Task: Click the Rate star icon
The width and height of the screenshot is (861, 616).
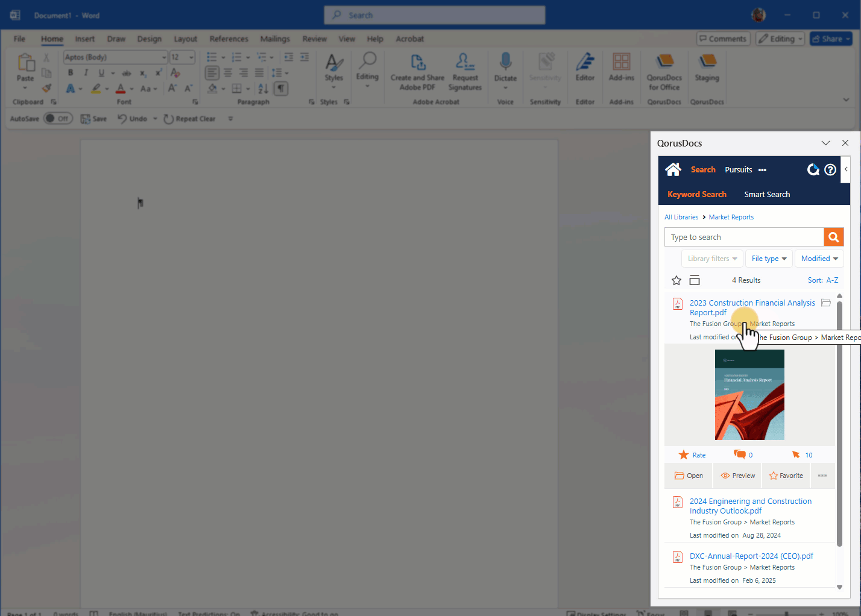Action: click(x=684, y=454)
